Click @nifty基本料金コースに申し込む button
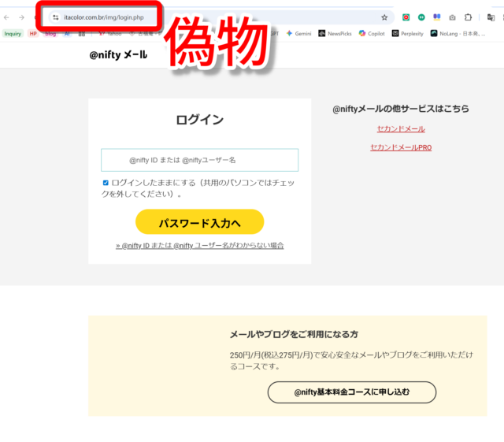504x442 pixels. point(352,392)
